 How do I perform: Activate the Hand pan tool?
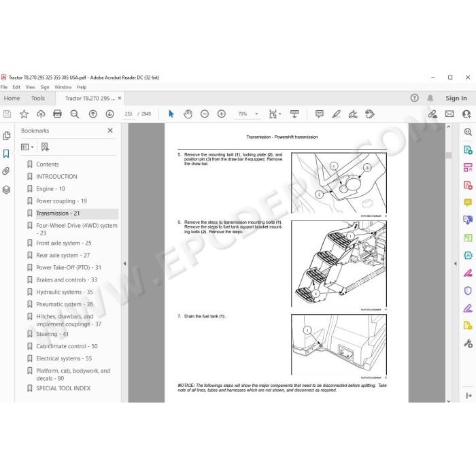coord(188,114)
